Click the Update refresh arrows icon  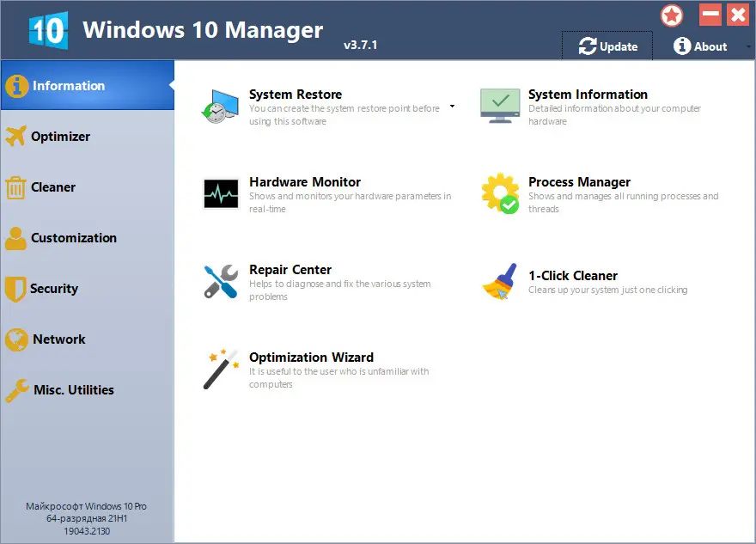pos(588,46)
